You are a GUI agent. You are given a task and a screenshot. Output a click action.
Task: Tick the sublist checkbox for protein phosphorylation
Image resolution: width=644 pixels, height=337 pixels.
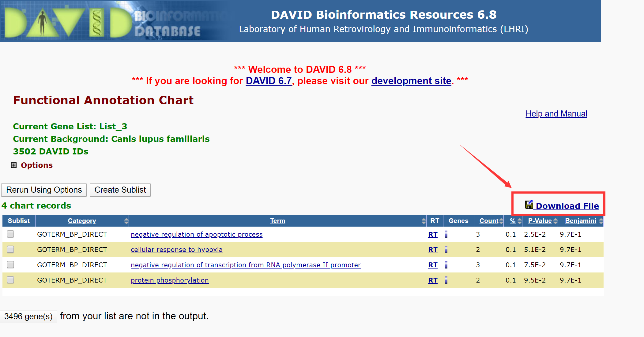click(11, 280)
